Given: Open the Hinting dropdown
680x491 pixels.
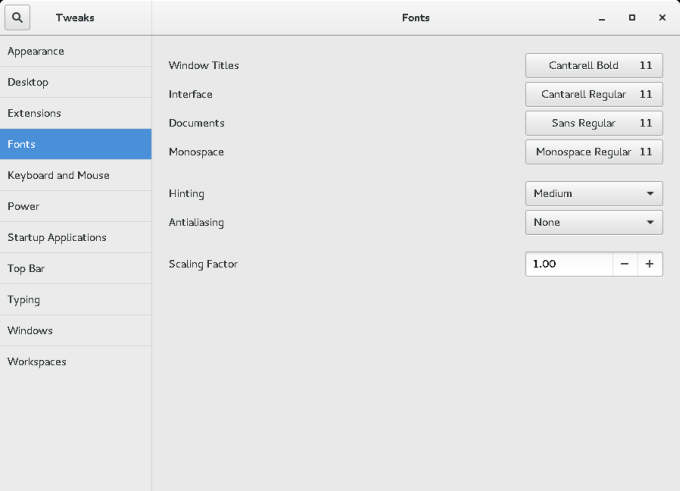Looking at the screenshot, I should pos(593,193).
